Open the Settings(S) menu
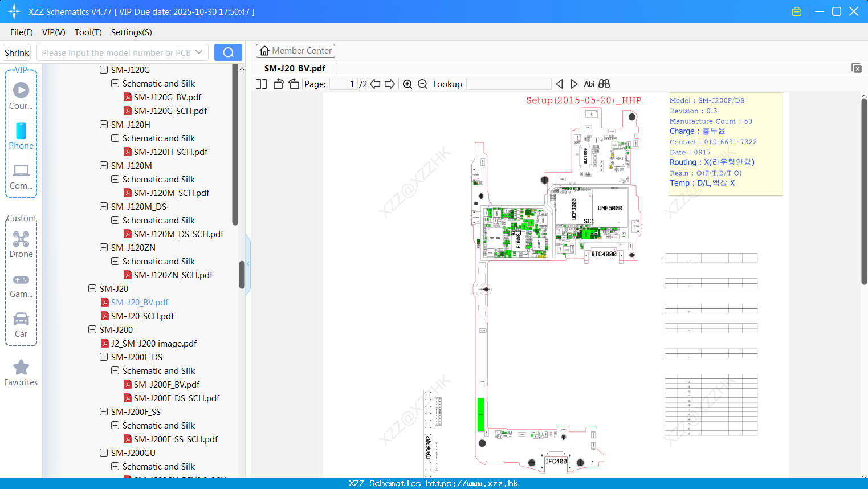868x489 pixels. pyautogui.click(x=132, y=32)
